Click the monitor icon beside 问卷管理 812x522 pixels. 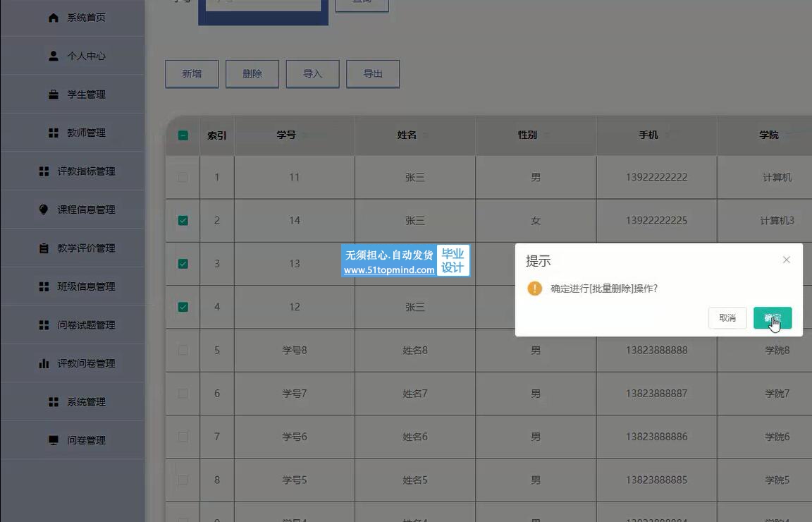coord(54,440)
